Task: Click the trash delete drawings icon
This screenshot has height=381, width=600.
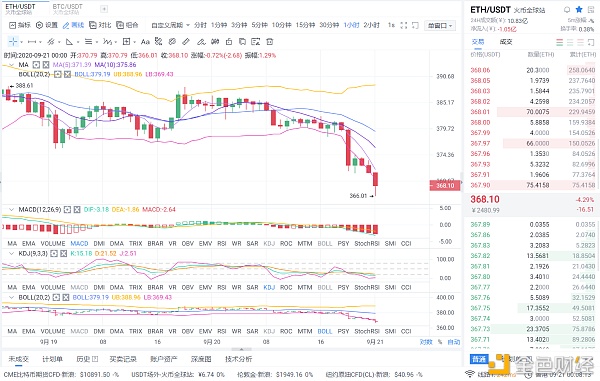Action: coord(270,42)
